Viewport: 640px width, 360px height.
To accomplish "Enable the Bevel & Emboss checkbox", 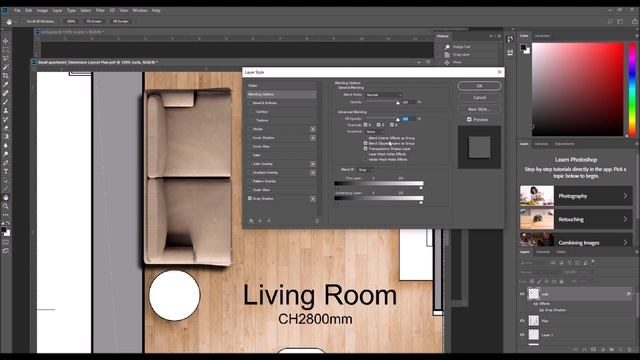I will click(x=250, y=103).
